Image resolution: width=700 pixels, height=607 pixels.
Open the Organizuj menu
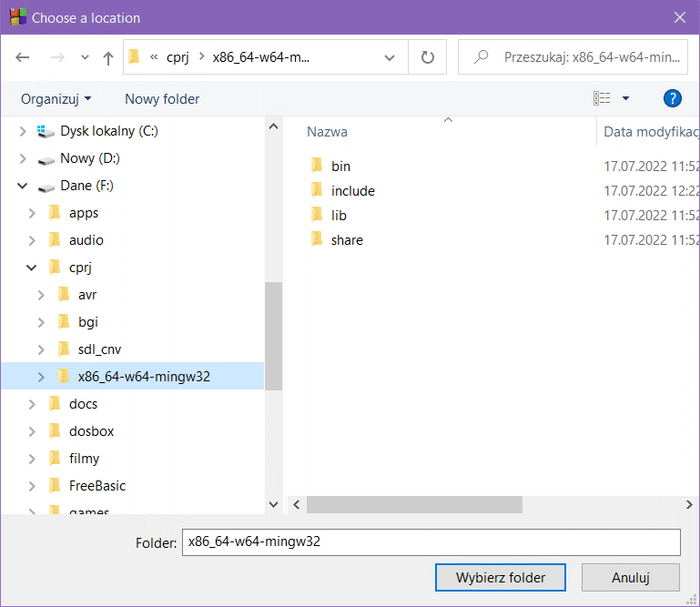coord(56,98)
